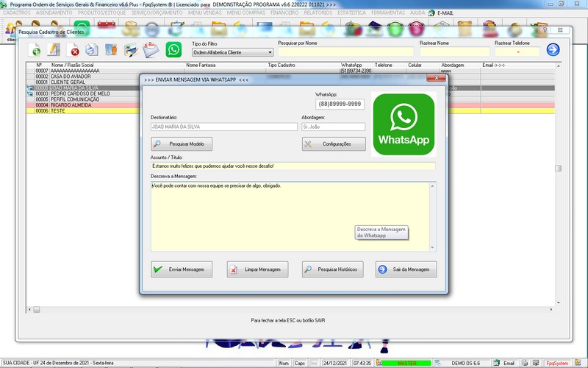Click the blue arrow exit icon beside Rastrear Telefone
This screenshot has height=368, width=588.
tap(553, 49)
